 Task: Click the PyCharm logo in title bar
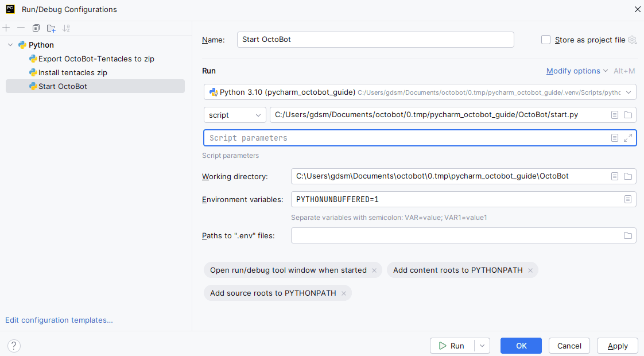(x=10, y=9)
